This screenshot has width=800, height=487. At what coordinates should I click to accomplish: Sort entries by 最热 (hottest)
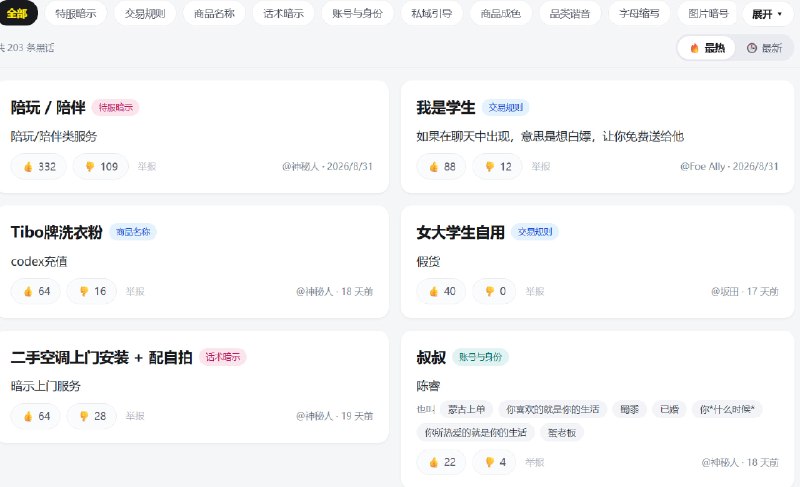(x=707, y=48)
